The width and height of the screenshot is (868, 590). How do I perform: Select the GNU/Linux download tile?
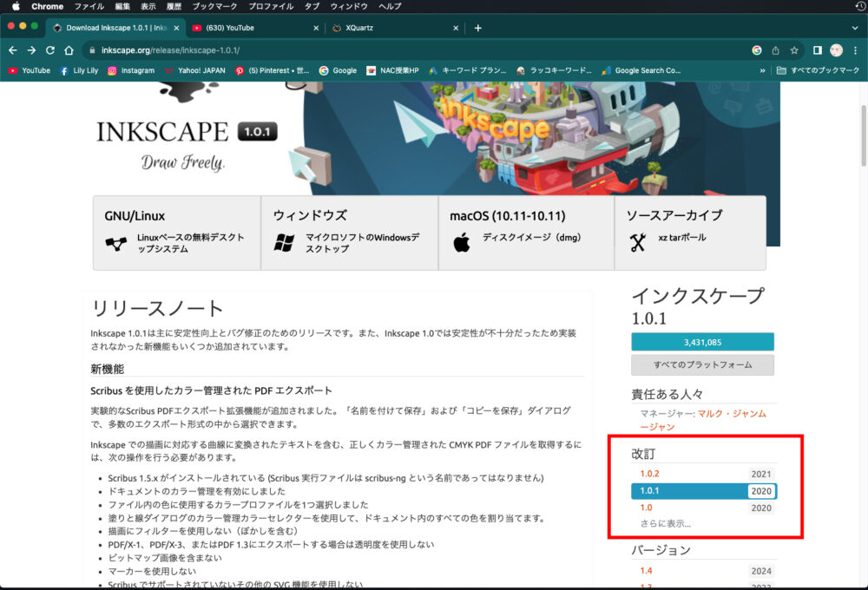(x=176, y=233)
